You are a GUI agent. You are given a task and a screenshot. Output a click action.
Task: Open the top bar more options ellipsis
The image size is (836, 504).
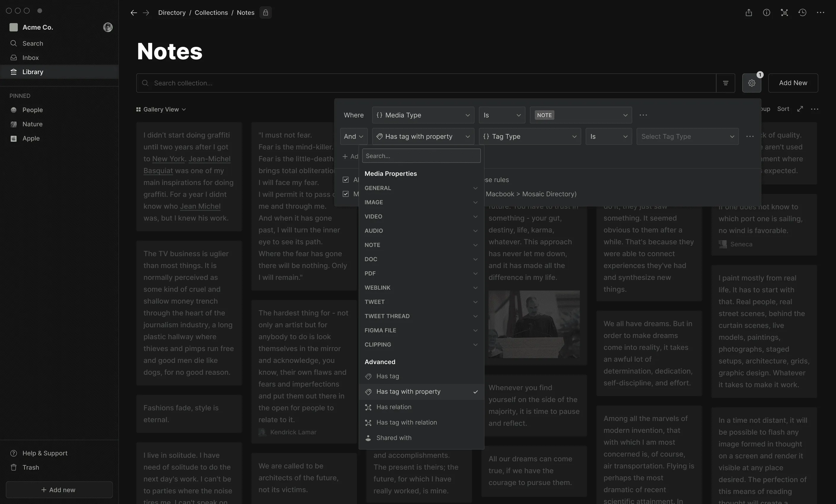(x=820, y=12)
